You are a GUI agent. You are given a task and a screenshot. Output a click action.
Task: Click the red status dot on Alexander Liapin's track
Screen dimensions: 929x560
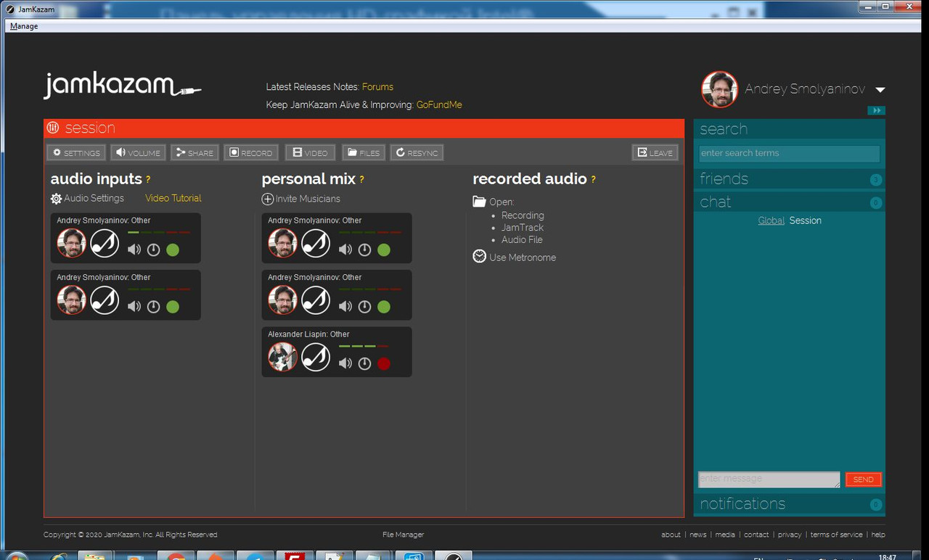pyautogui.click(x=384, y=363)
